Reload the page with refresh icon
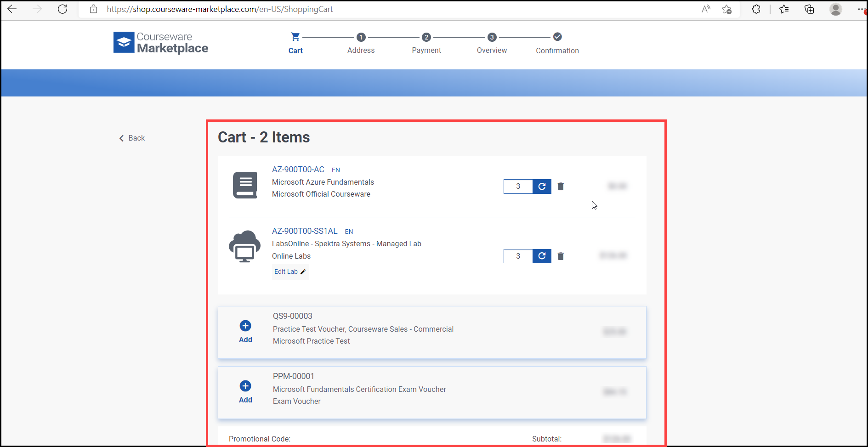 coord(62,9)
